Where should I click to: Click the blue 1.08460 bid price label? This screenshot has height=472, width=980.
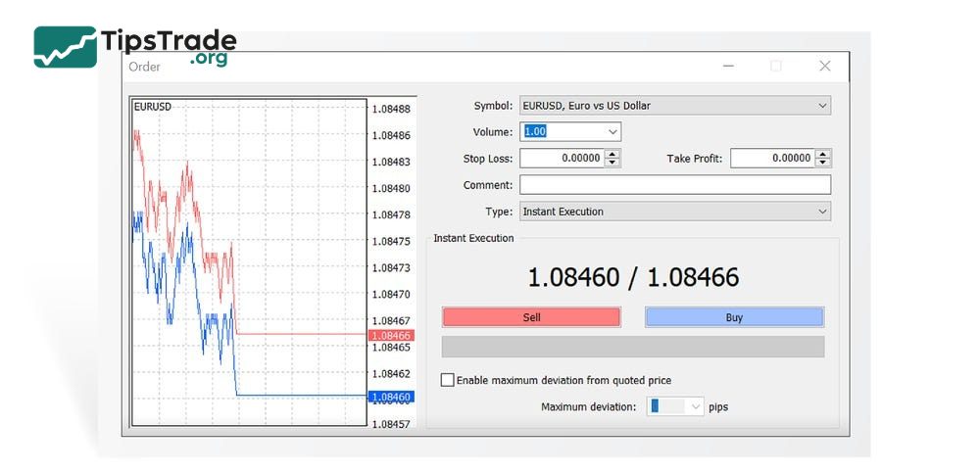(391, 397)
